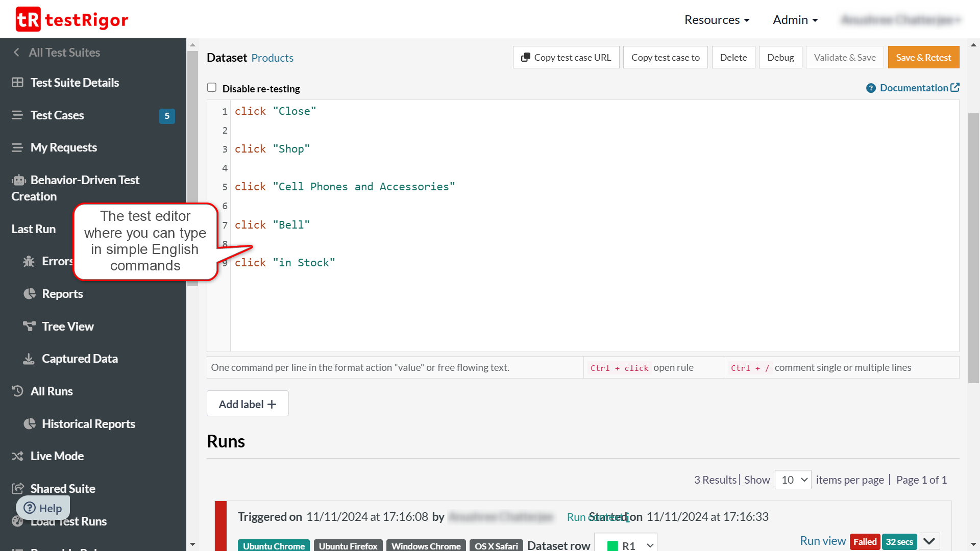Click the Captured Data download icon

click(x=29, y=359)
